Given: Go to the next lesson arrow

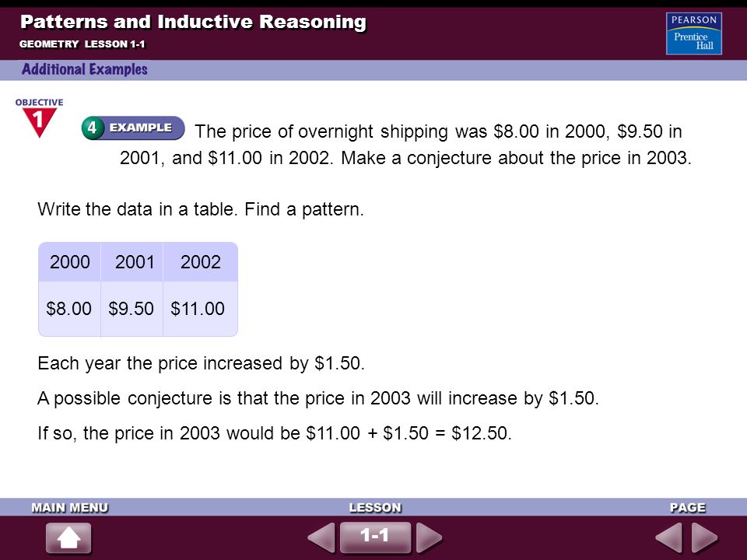Looking at the screenshot, I should [x=429, y=538].
